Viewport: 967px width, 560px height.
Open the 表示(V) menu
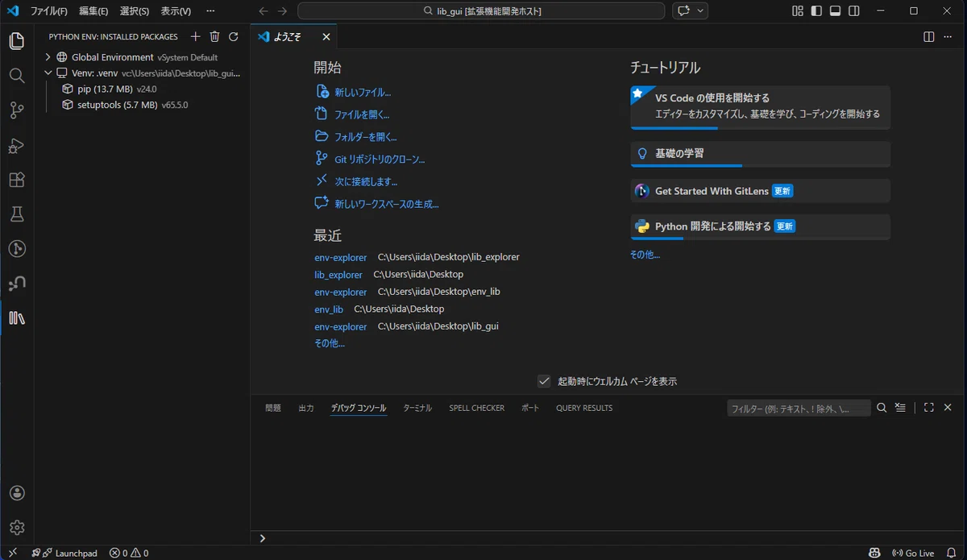click(176, 11)
